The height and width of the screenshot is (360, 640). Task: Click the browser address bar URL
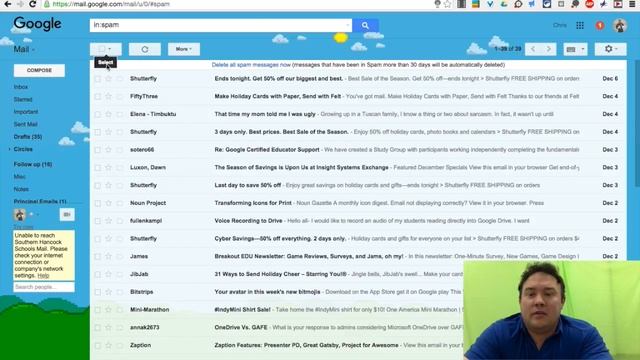click(x=111, y=4)
